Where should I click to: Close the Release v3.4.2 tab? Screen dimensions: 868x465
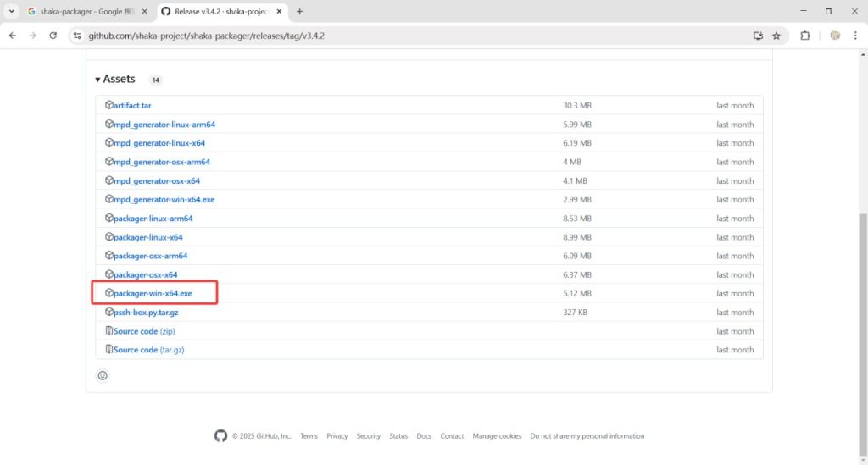click(x=279, y=11)
